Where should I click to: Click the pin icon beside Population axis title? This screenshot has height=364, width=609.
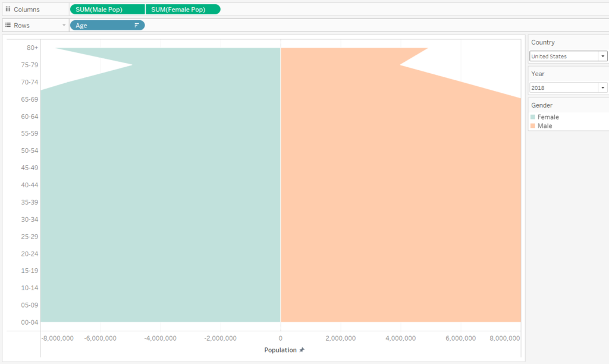click(302, 350)
